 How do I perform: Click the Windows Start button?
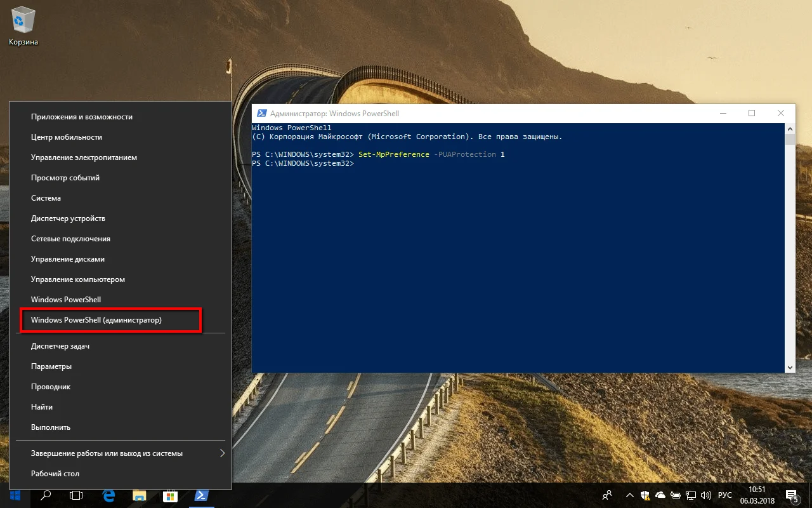click(x=14, y=495)
